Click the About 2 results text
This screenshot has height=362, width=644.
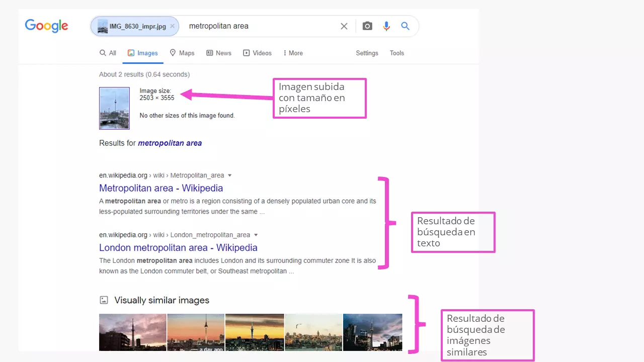coord(144,74)
